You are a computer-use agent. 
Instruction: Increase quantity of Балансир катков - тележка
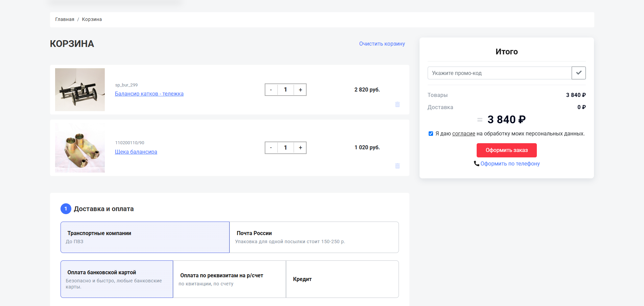[300, 90]
